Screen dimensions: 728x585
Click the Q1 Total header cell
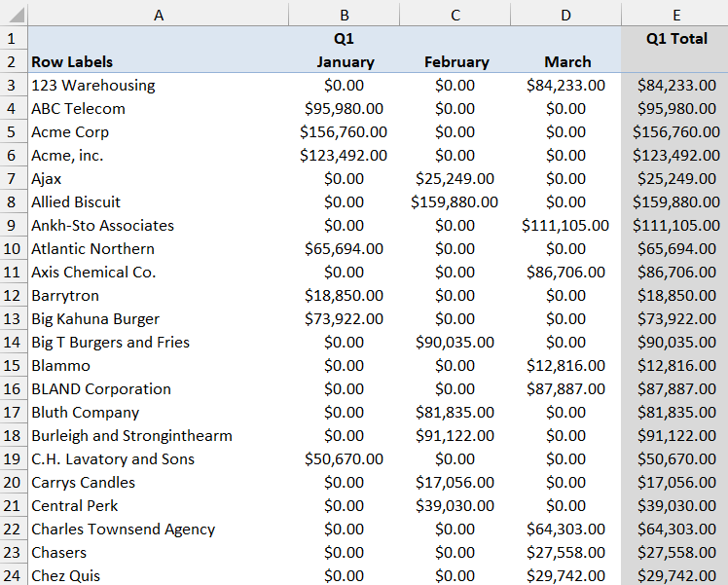[676, 38]
